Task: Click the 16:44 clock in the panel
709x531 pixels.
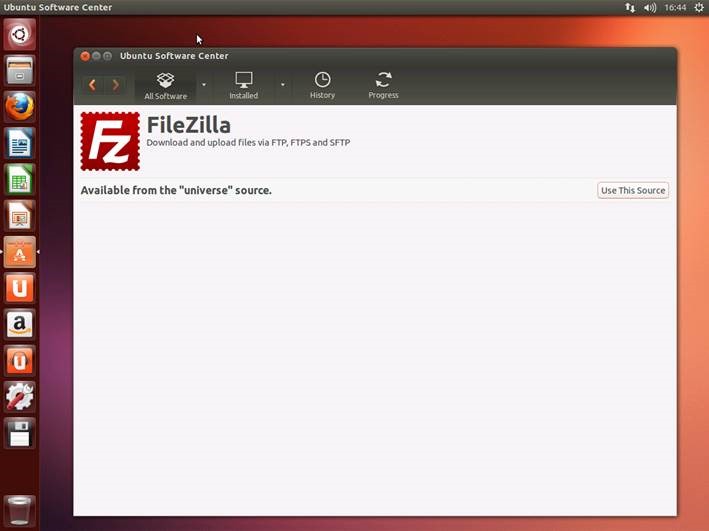Action: tap(675, 7)
